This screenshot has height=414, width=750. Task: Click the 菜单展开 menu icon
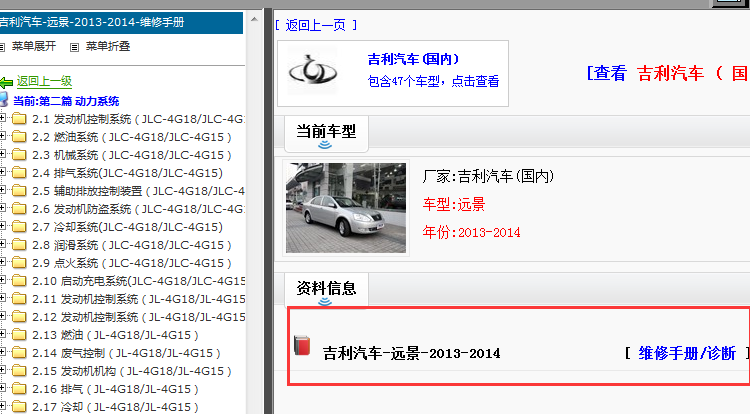click(x=2, y=47)
